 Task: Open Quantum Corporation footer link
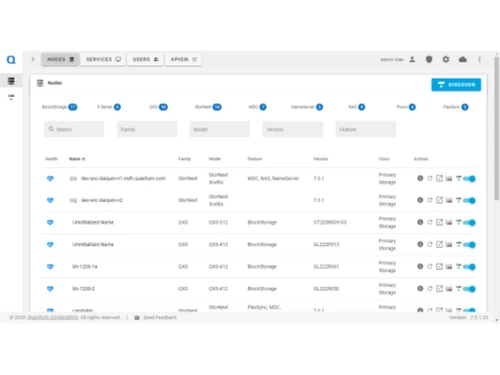(x=53, y=317)
